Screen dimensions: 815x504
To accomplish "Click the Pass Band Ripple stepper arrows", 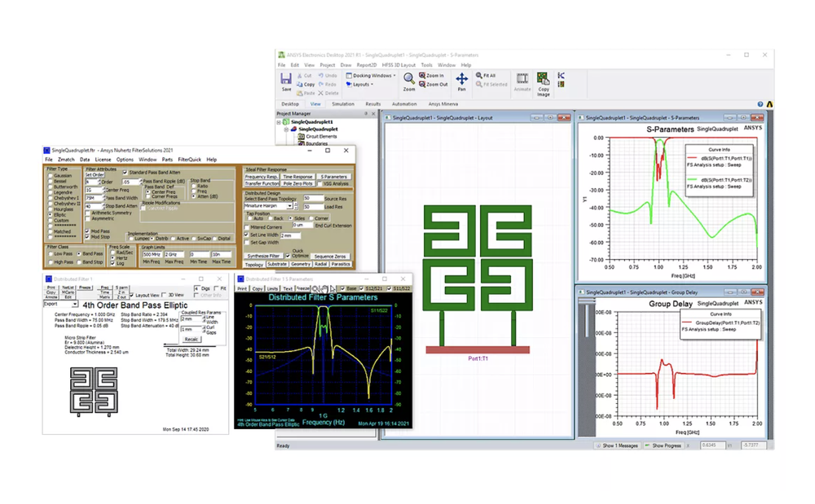I will pos(140,182).
